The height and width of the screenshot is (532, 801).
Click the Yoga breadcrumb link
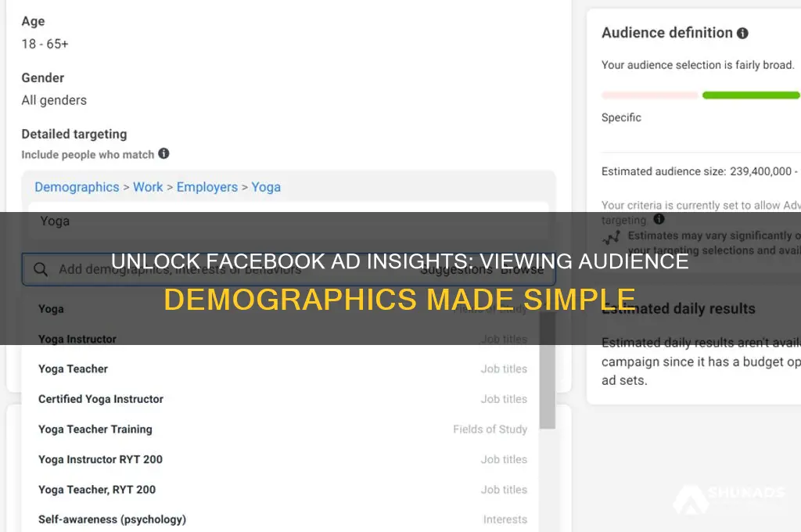(x=266, y=187)
